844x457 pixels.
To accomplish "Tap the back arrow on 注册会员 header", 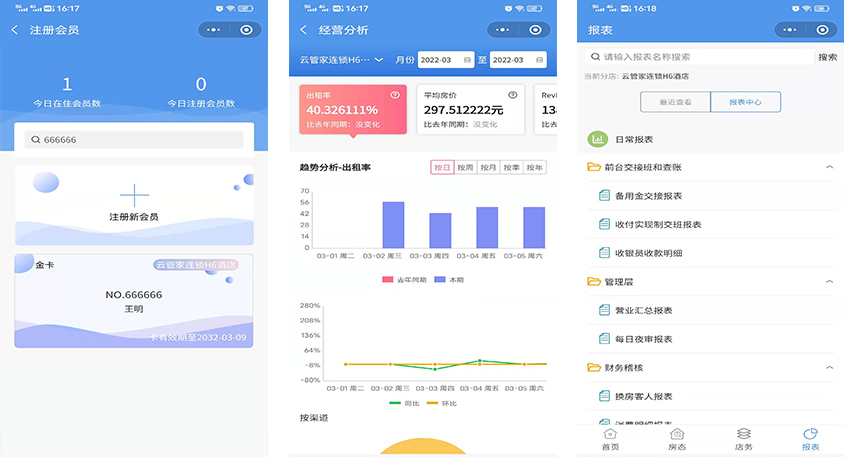I will point(15,30).
